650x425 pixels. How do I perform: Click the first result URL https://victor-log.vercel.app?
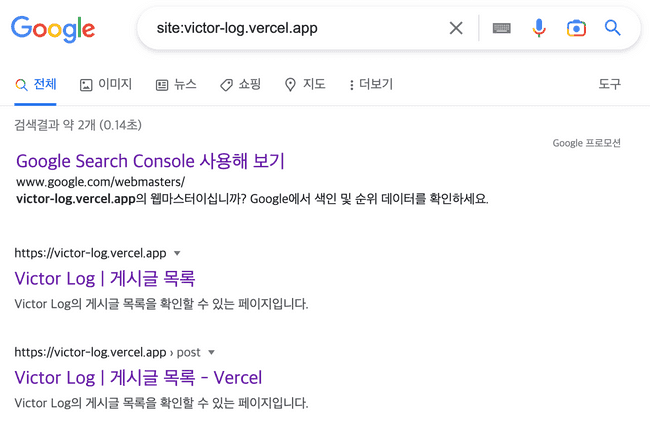pyautogui.click(x=90, y=254)
